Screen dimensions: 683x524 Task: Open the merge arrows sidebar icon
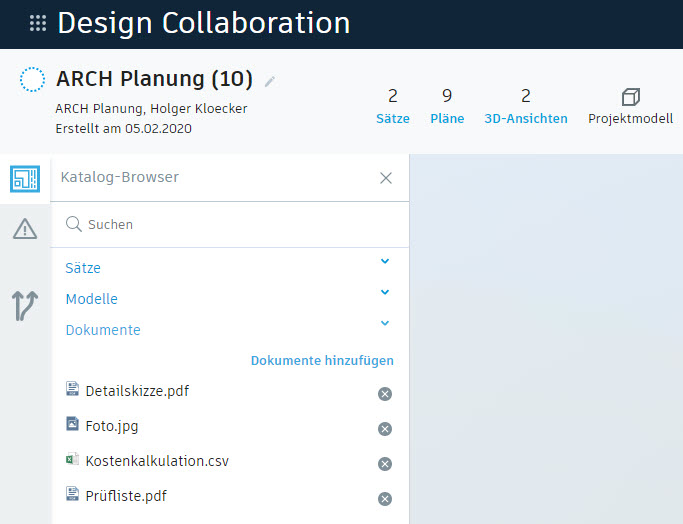[25, 305]
